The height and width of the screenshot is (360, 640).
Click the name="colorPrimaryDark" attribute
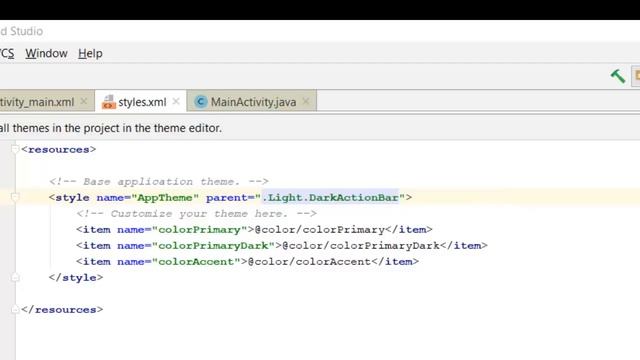(196, 246)
